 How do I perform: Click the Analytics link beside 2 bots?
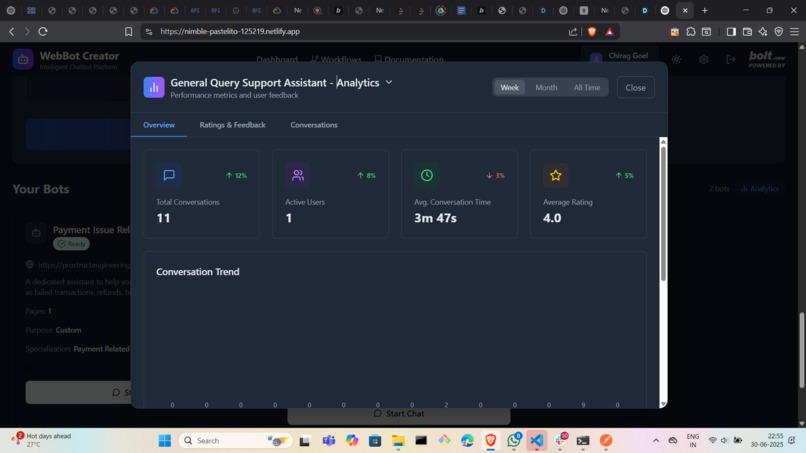click(760, 189)
